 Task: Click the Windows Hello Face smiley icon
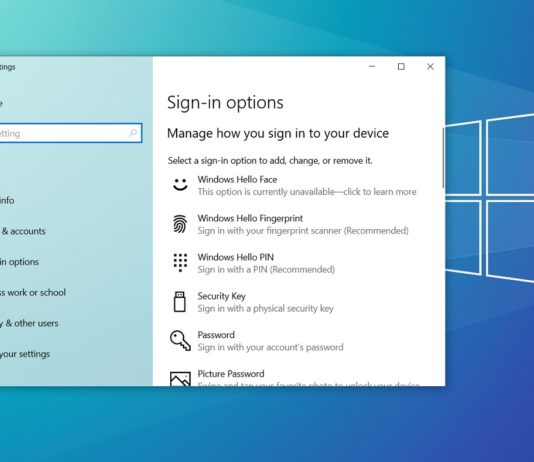180,184
